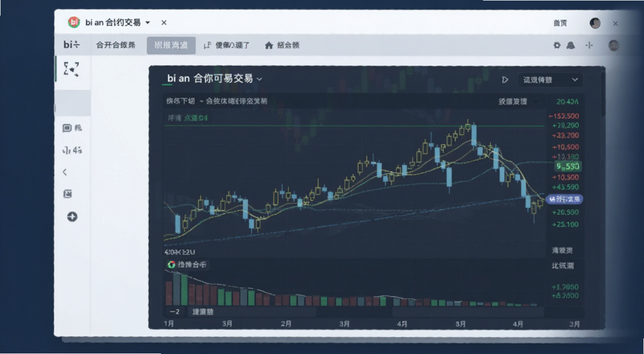The image size is (644, 354).
Task: Collapse sidebar with the left chevron
Action: 65,172
